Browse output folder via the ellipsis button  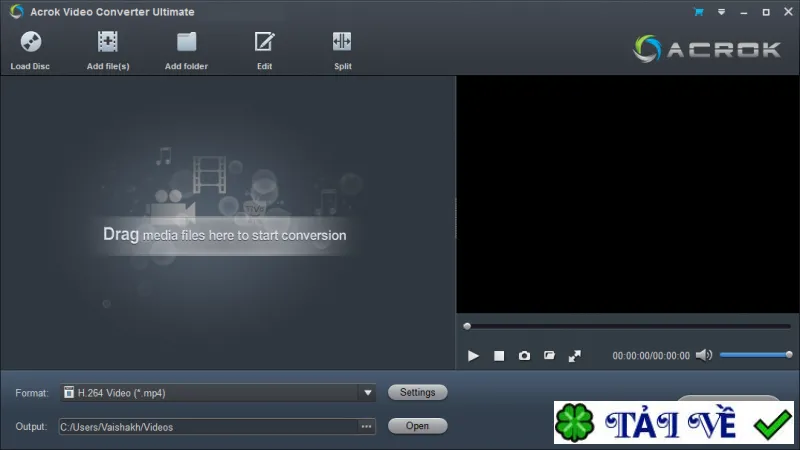tap(366, 427)
